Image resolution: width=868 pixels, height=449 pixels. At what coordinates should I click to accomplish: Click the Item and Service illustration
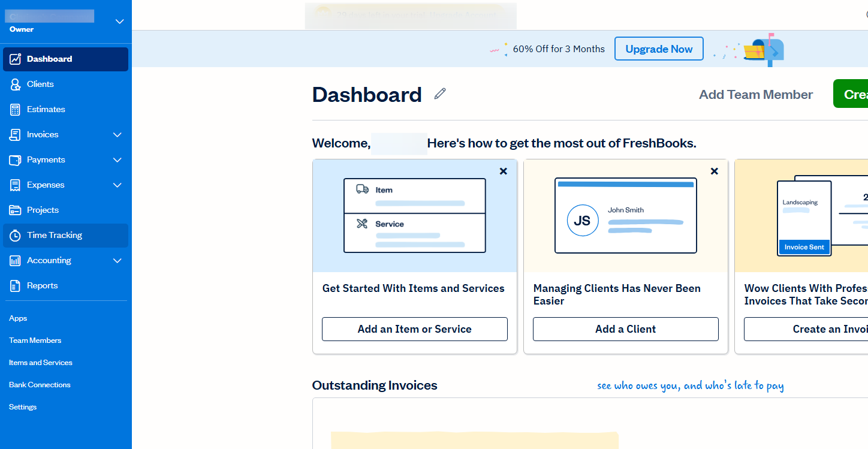click(415, 216)
